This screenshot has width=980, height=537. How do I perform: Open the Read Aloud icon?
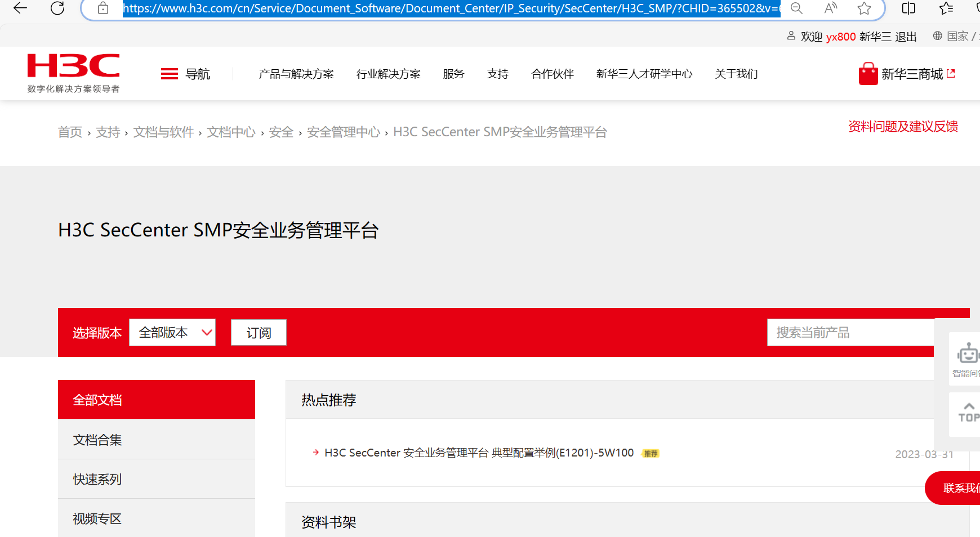pos(830,8)
